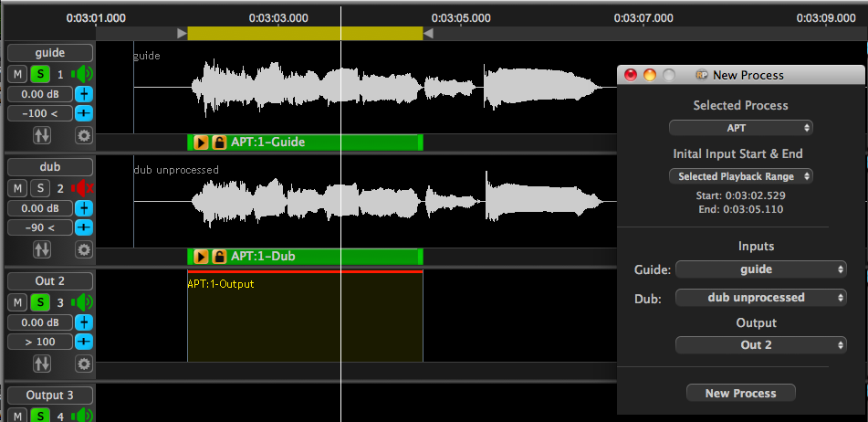Click the dub track 0.00 dB gain field
Screen dimensions: 868x422
click(x=40, y=208)
